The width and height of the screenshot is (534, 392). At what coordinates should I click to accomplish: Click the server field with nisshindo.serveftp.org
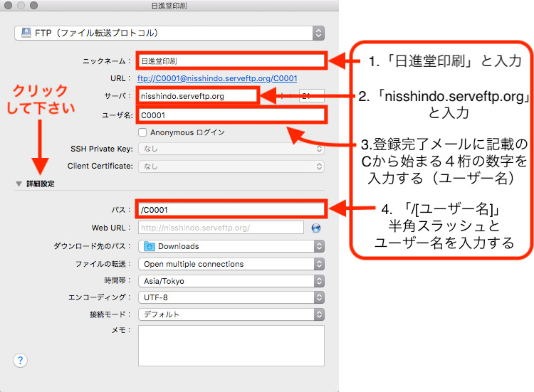(197, 96)
